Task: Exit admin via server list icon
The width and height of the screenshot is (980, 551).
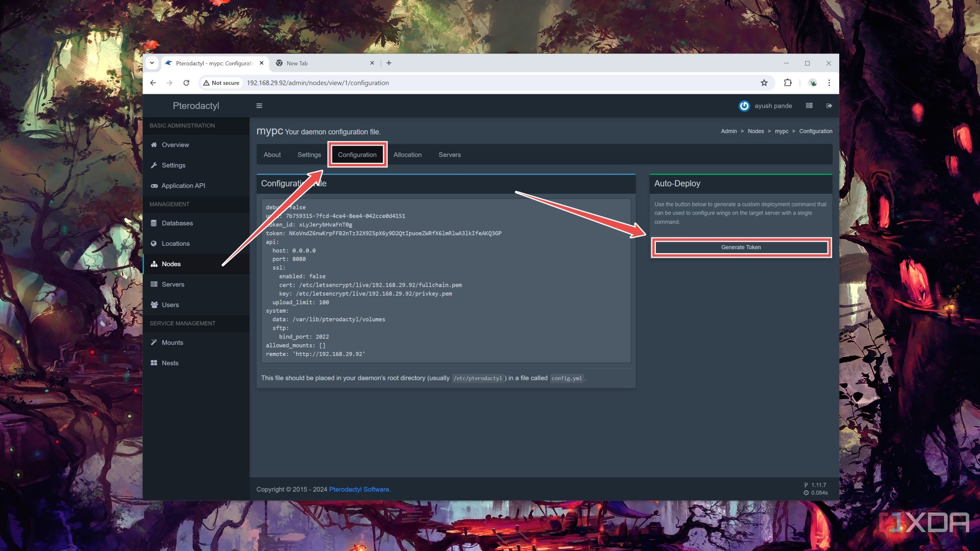Action: click(809, 106)
